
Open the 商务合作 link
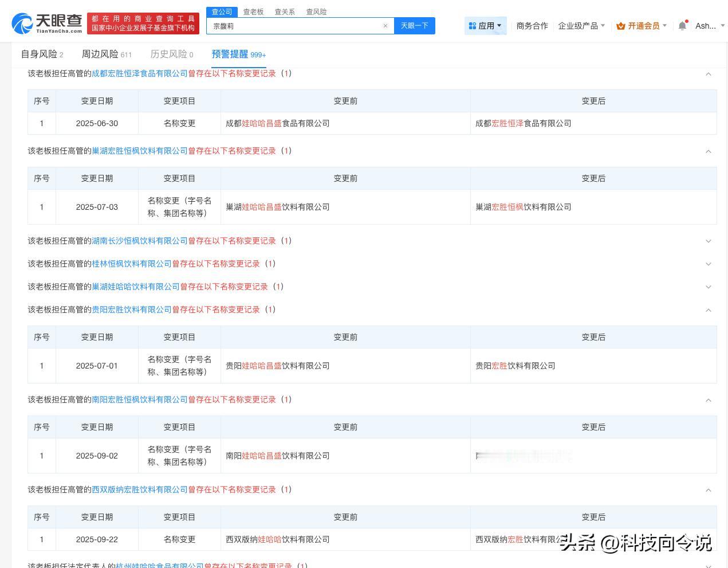(x=532, y=26)
